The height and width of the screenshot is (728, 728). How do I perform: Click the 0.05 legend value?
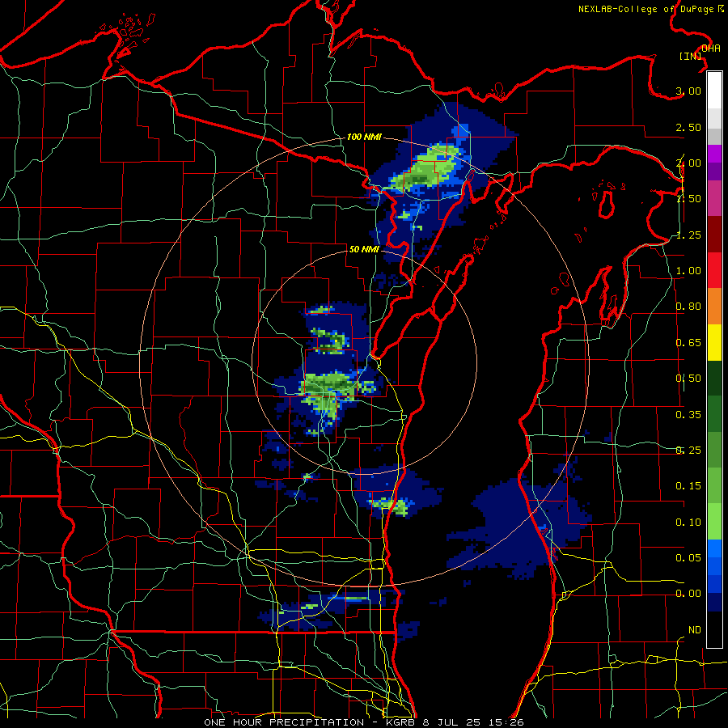[688, 558]
